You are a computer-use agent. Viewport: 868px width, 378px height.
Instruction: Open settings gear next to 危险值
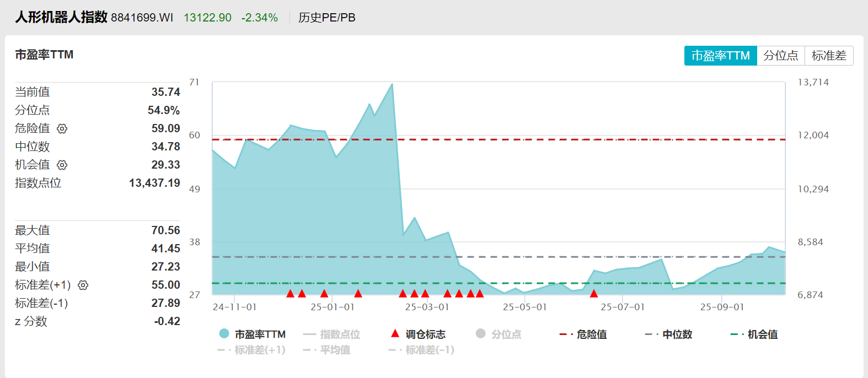point(62,128)
